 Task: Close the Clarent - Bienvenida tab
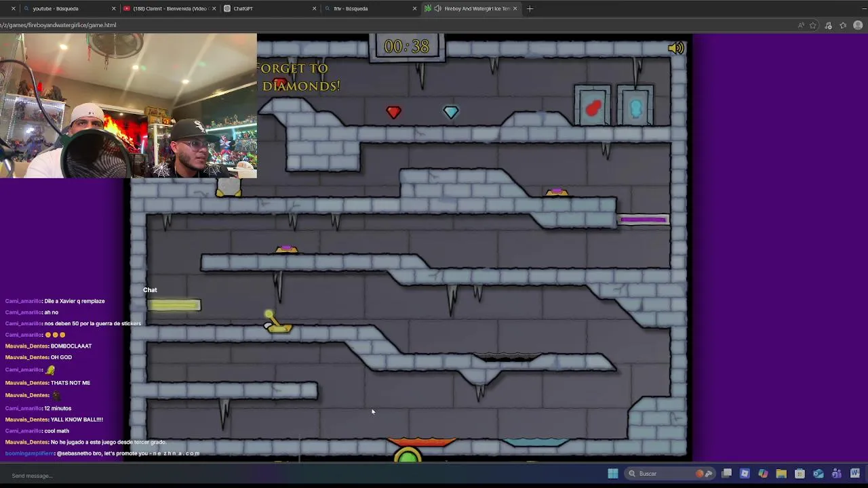point(214,9)
